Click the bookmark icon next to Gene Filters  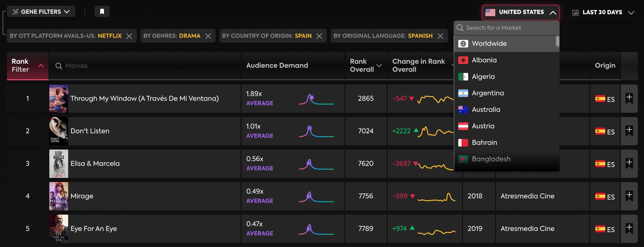click(102, 11)
